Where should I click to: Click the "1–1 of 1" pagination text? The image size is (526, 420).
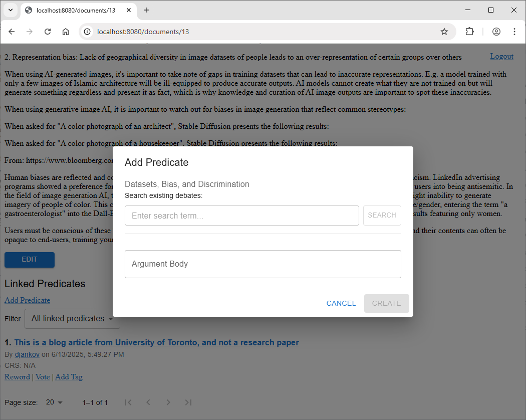[x=95, y=402]
